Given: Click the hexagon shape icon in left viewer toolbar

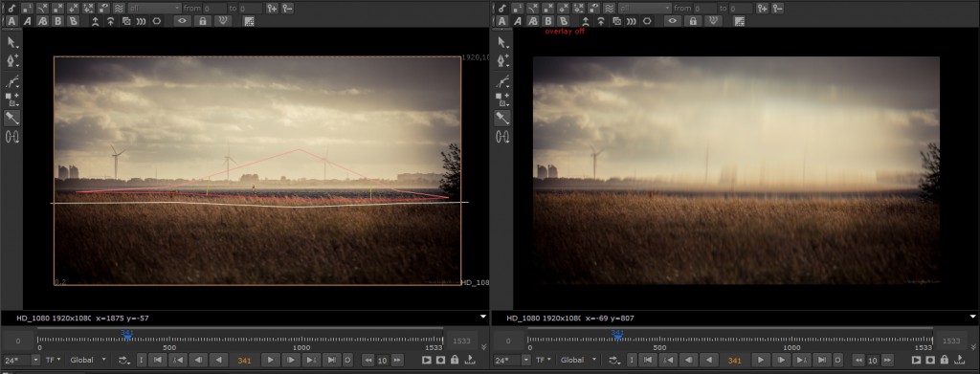Looking at the screenshot, I should 157,21.
